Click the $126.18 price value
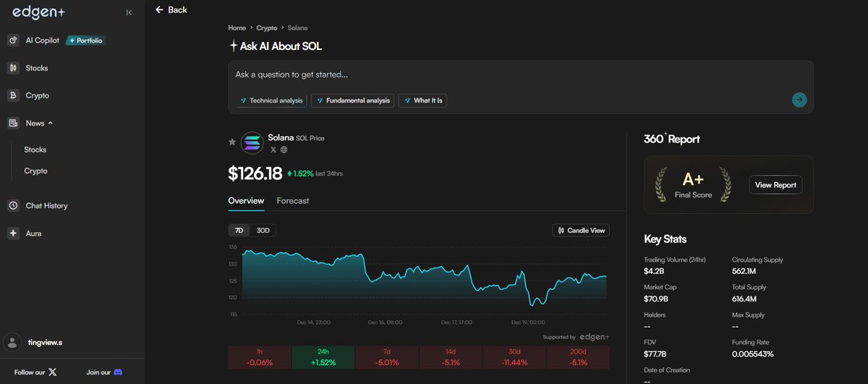This screenshot has width=868, height=384. click(x=255, y=174)
